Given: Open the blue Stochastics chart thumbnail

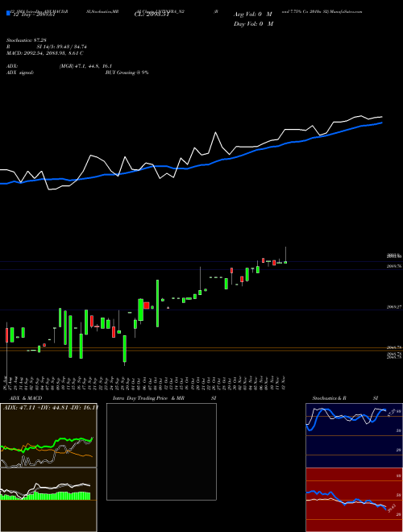Looking at the screenshot, I should (354, 435).
